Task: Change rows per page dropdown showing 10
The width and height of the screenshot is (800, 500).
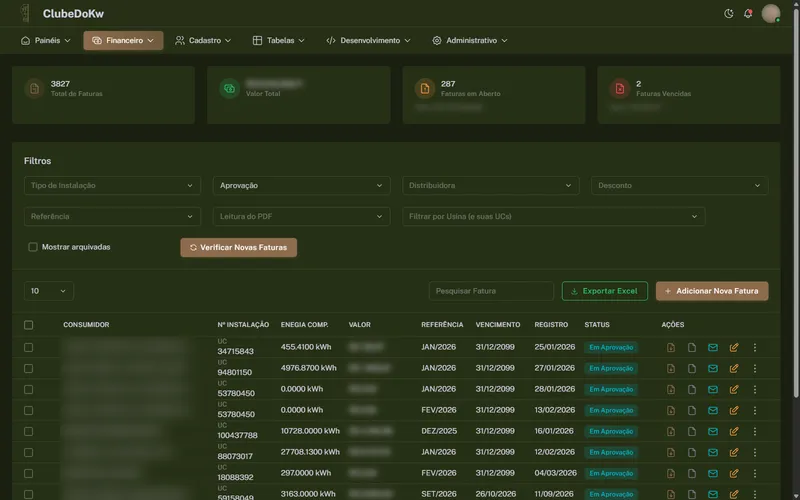Action: [48, 291]
